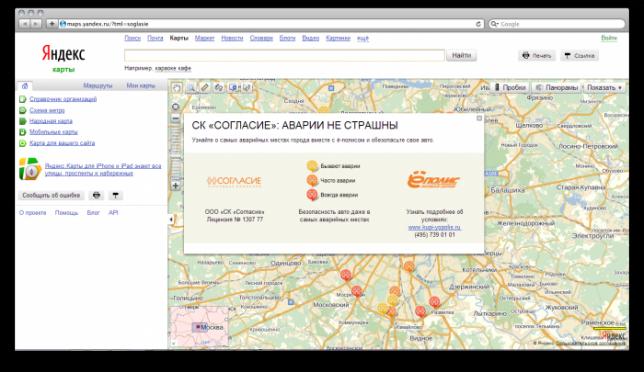Click the map zoom in plus button
The image size is (644, 372).
[x=175, y=186]
